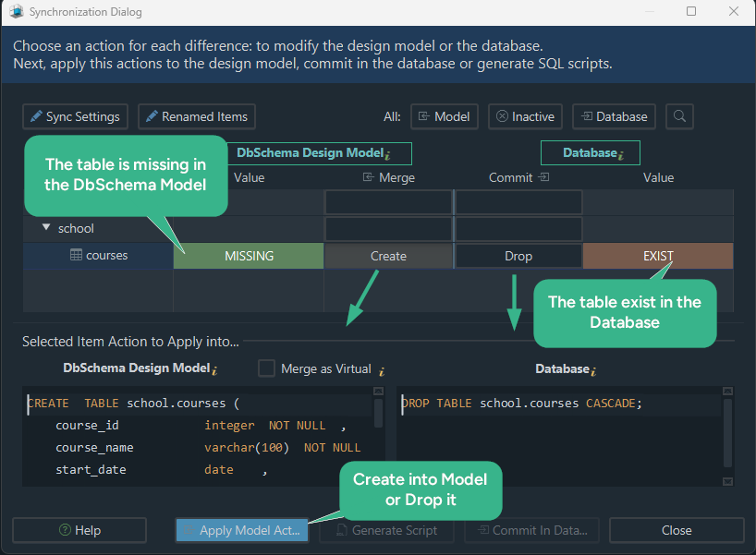Image resolution: width=756 pixels, height=555 pixels.
Task: Click the Merge column header
Action: click(389, 178)
